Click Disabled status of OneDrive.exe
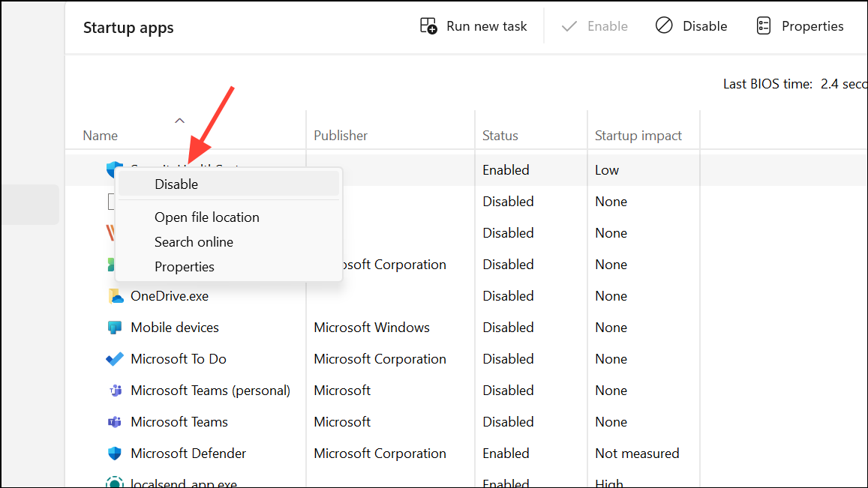The width and height of the screenshot is (868, 488). point(508,296)
